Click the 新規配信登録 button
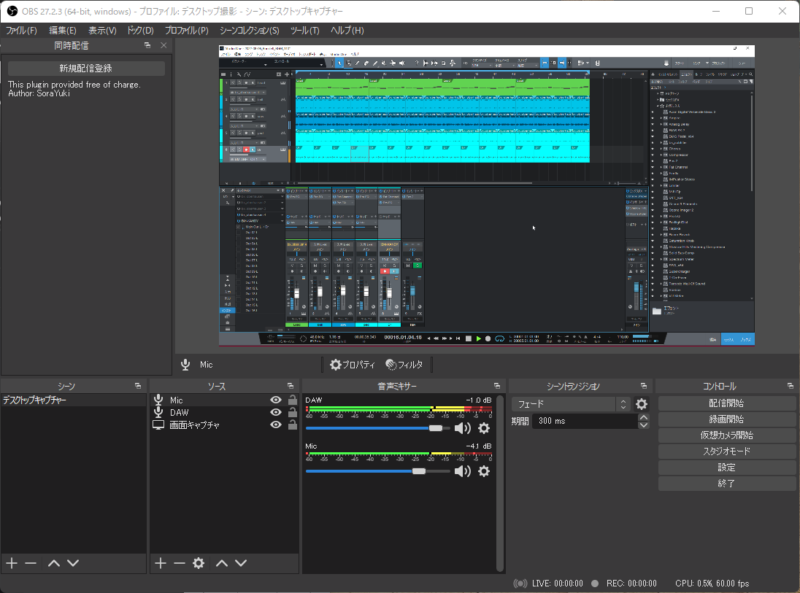Image resolution: width=800 pixels, height=593 pixels. pos(86,68)
